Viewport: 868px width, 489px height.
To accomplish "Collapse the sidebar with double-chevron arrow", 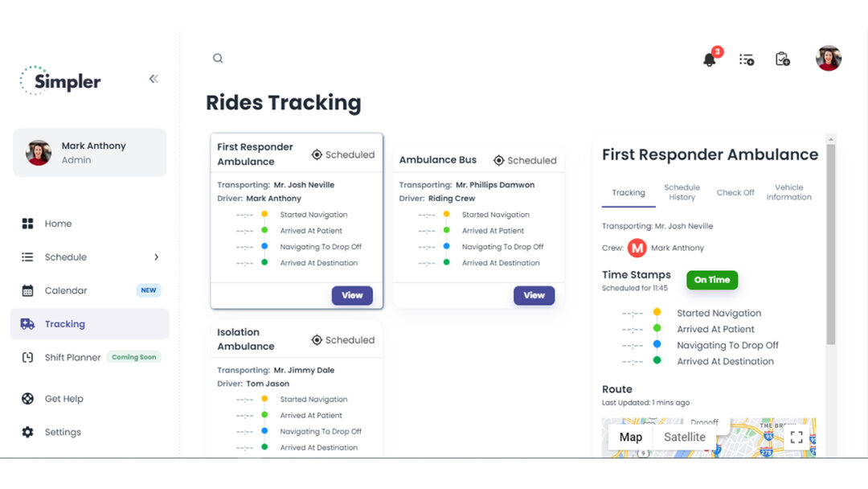I will (153, 79).
